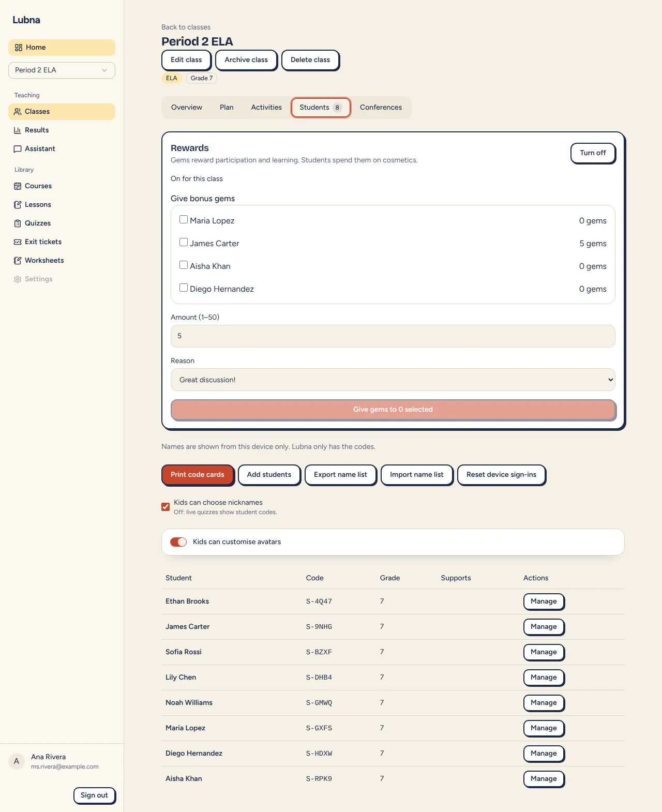Viewport: 662px width, 812px height.
Task: Open the Period 2 ELA class selector
Action: coord(62,70)
